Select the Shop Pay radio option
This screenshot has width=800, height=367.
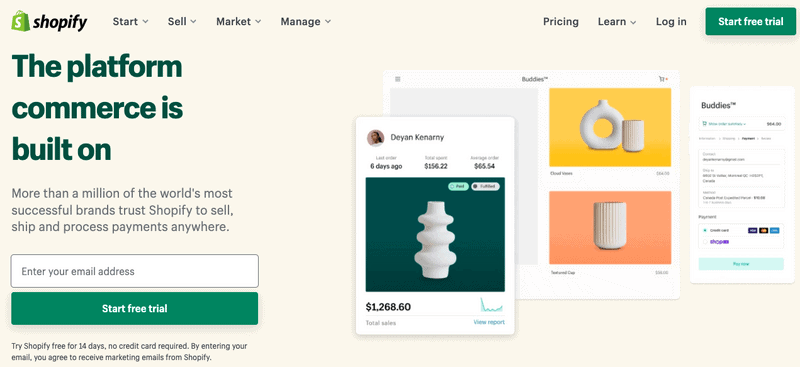[x=705, y=242]
